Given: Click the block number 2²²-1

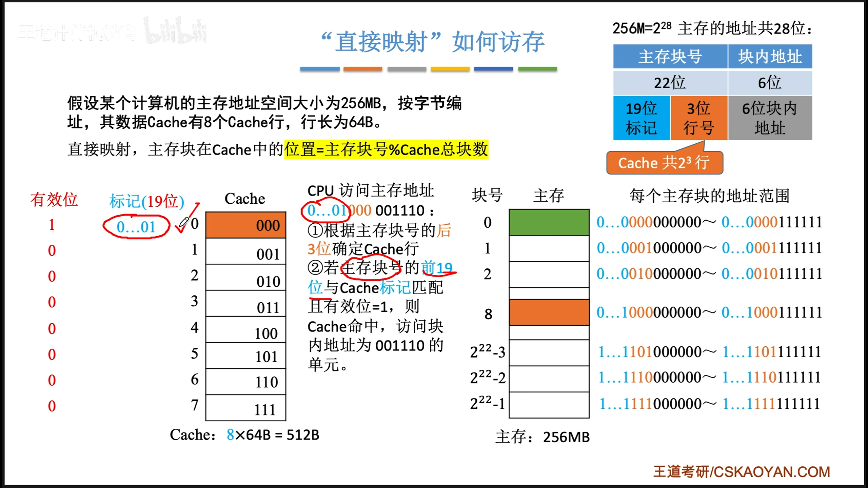Looking at the screenshot, I should coord(488,403).
